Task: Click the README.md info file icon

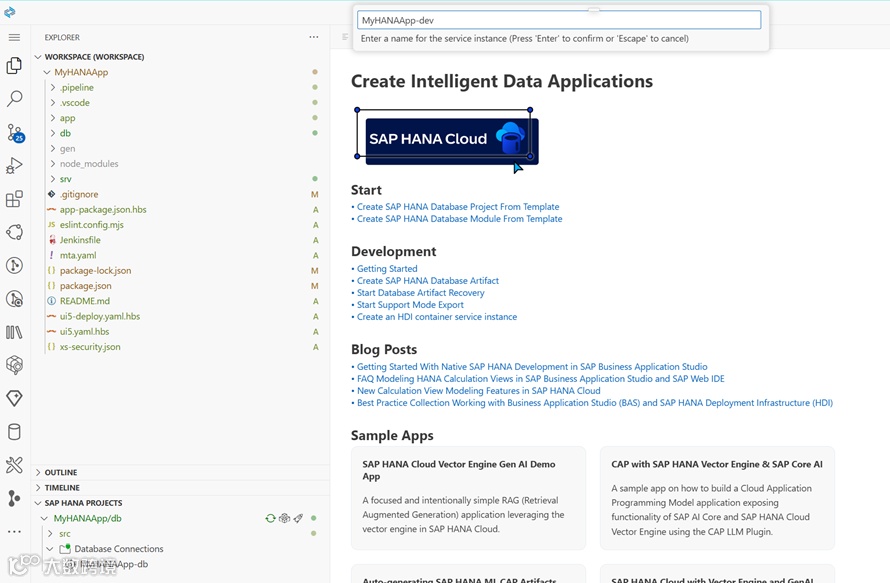Action: (52, 301)
